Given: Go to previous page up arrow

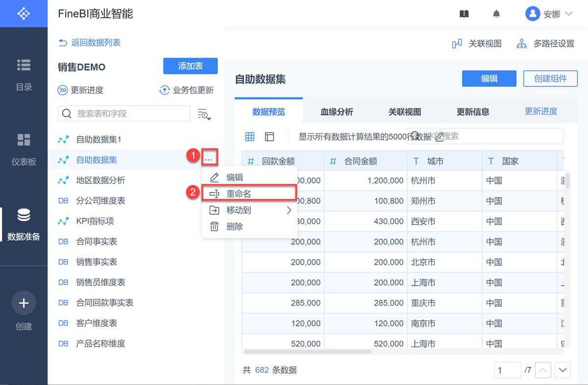Looking at the screenshot, I should click(x=543, y=370).
